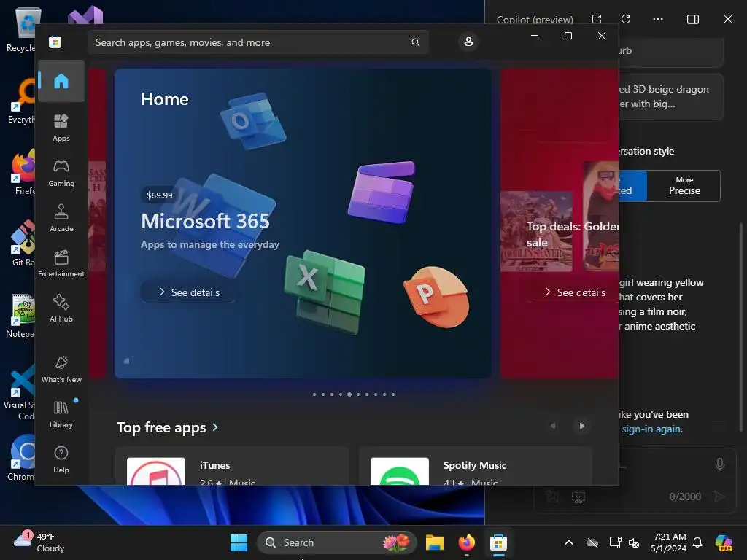Open notification bell in taskbar
The image size is (747, 560).
(697, 542)
